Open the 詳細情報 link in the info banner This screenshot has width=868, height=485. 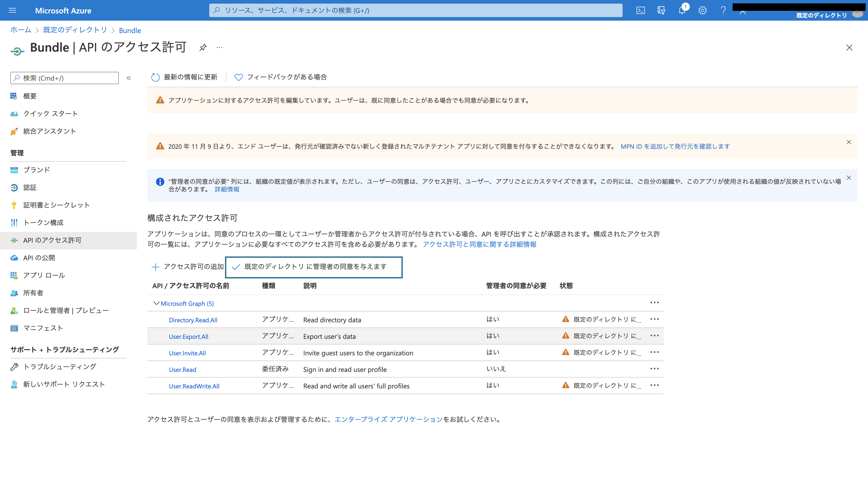point(227,189)
